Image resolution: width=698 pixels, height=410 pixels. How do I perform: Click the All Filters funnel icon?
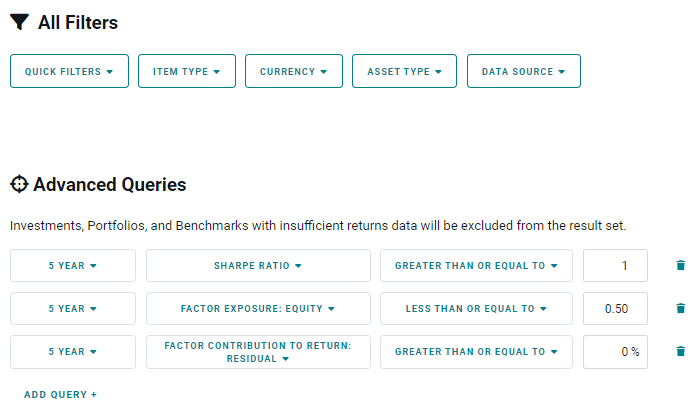[x=18, y=22]
